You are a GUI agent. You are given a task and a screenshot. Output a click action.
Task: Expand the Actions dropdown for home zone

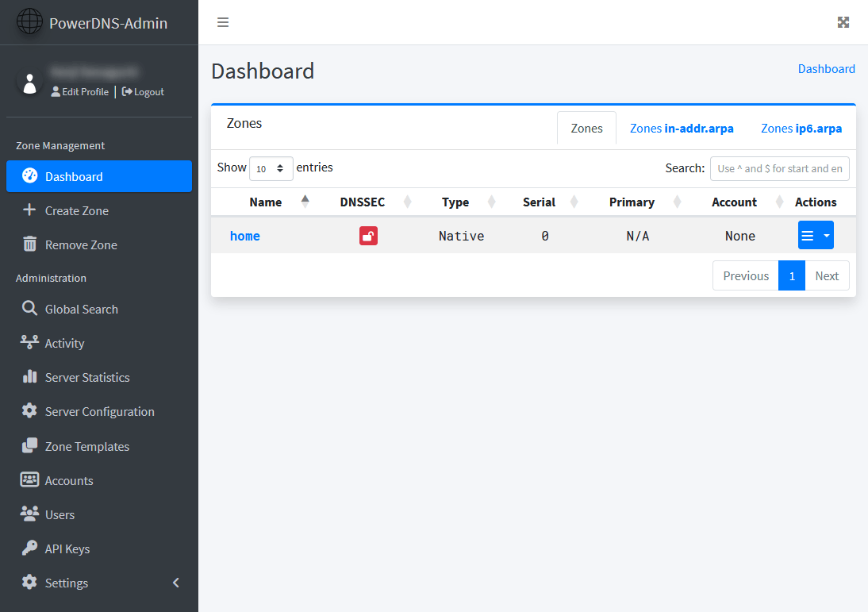tap(825, 235)
